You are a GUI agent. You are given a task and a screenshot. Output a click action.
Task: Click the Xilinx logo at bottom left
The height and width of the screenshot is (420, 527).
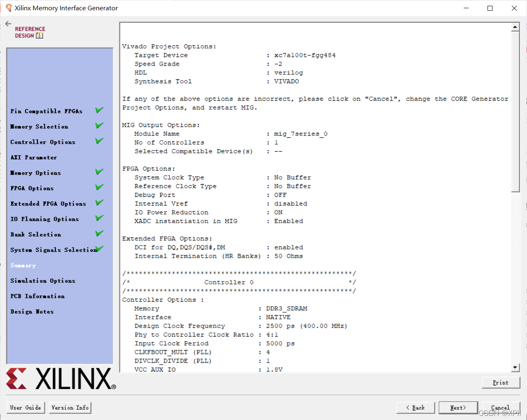coord(61,378)
